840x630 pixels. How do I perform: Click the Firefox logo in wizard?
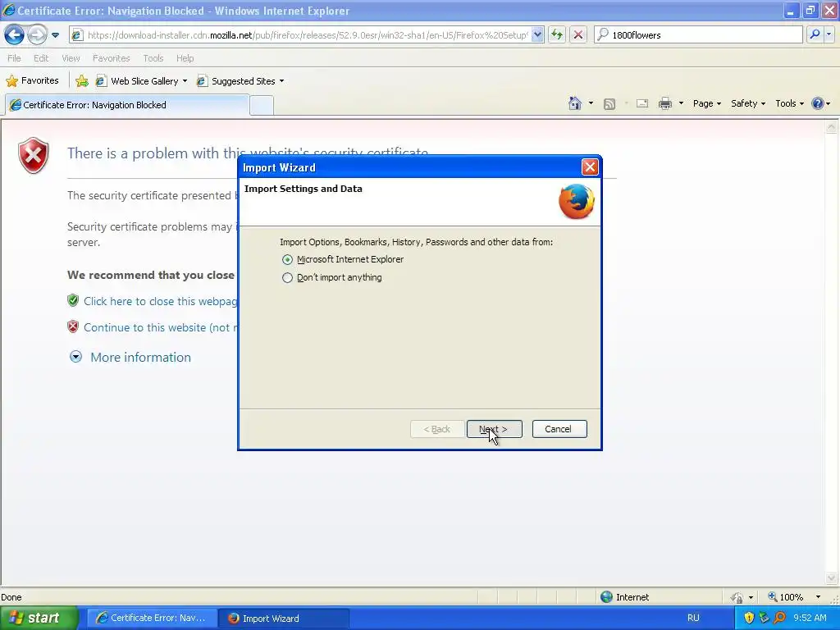coord(577,202)
